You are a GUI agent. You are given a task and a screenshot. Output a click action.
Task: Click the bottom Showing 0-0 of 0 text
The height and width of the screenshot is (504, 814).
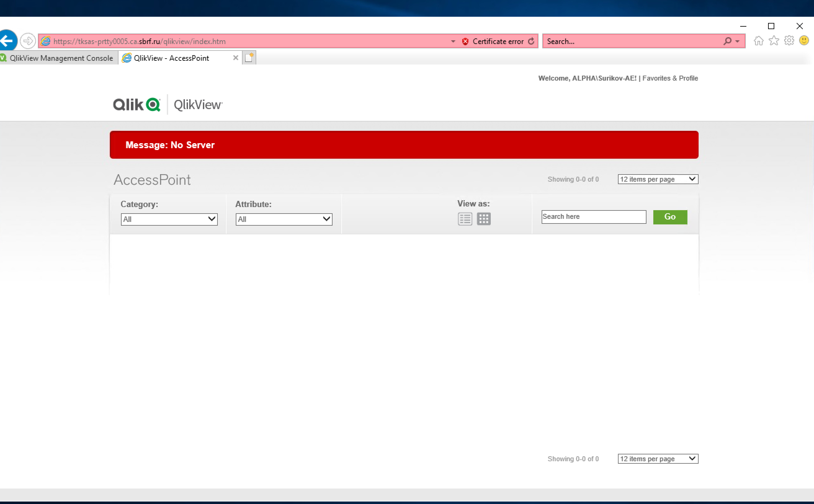[573, 459]
